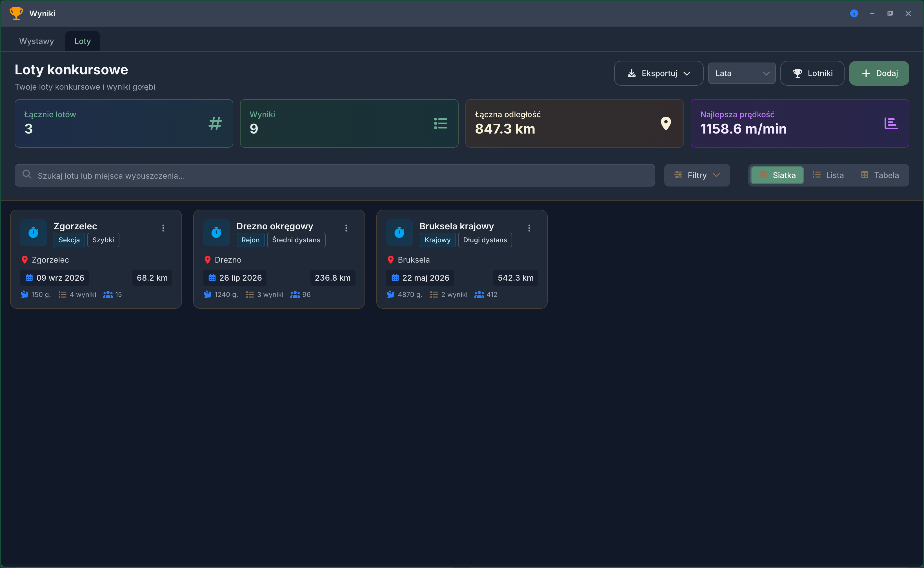The height and width of the screenshot is (568, 924).
Task: Click the chart icon in Najlepsza prędkość card
Action: 891,123
